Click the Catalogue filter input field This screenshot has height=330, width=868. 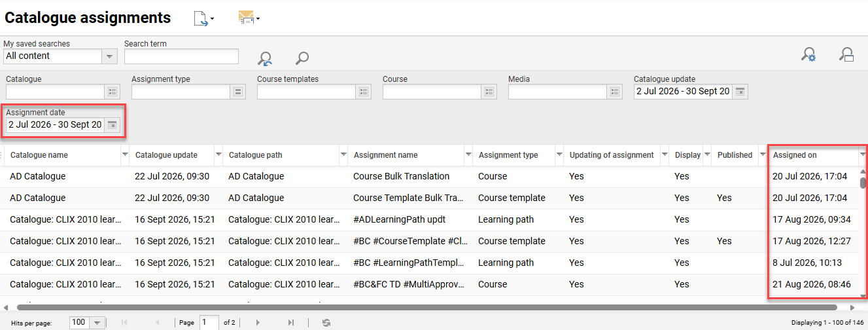(56, 92)
